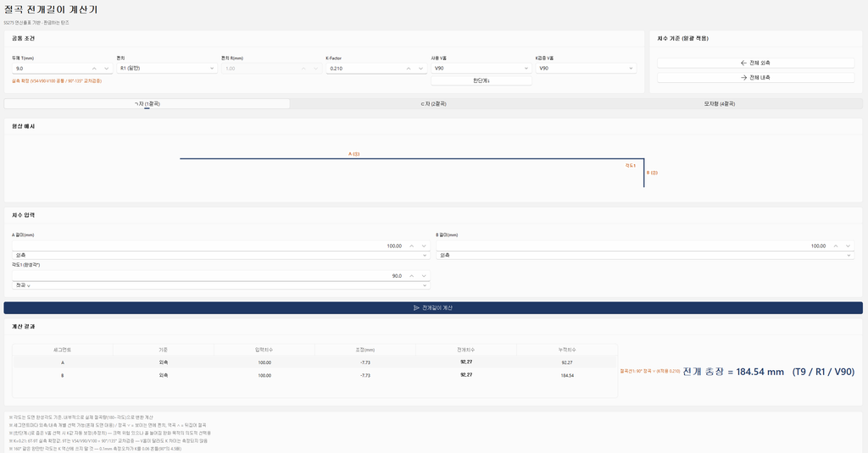Click the A label on the shape diagram
The image size is (868, 453).
(353, 154)
